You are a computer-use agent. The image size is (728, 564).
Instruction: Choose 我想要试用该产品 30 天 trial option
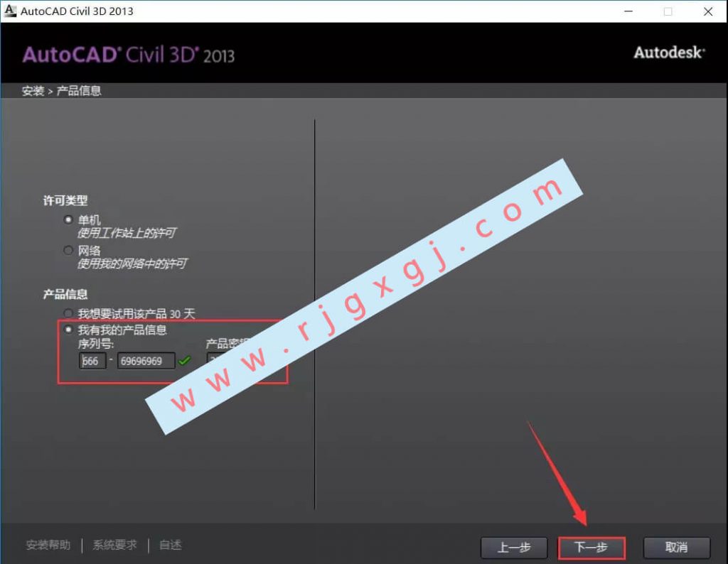point(68,313)
